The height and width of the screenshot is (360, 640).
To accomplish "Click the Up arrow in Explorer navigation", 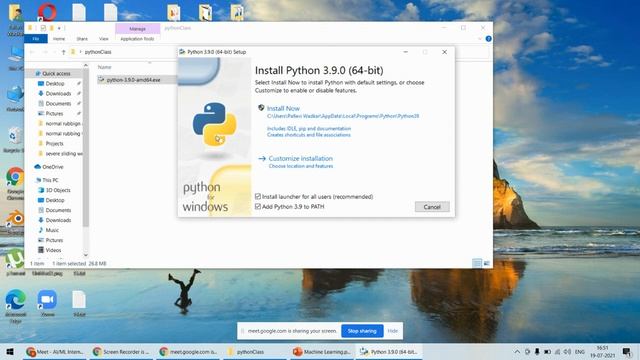I will pos(63,52).
